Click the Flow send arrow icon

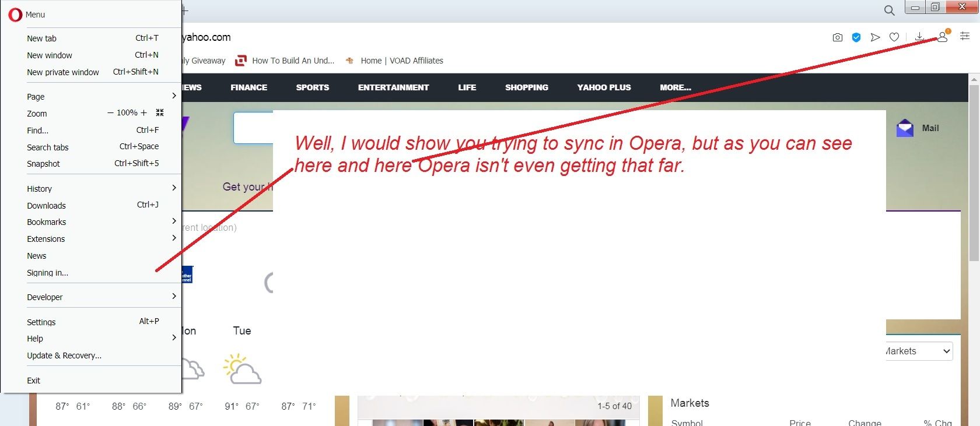pyautogui.click(x=875, y=37)
